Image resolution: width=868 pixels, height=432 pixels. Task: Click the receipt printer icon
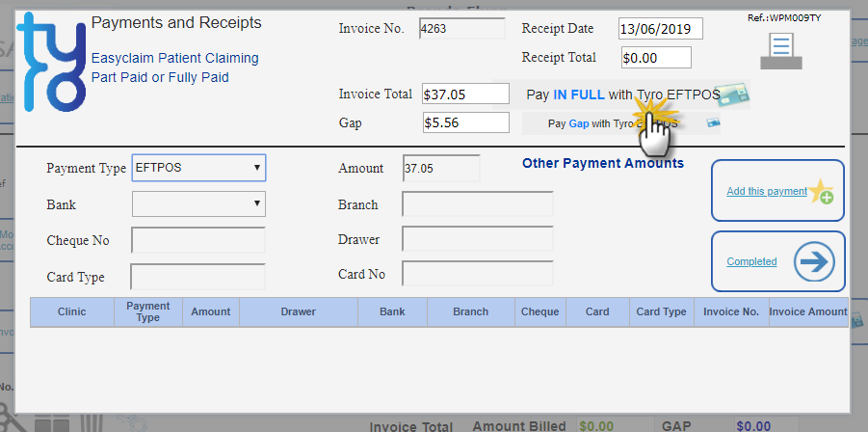point(780,50)
